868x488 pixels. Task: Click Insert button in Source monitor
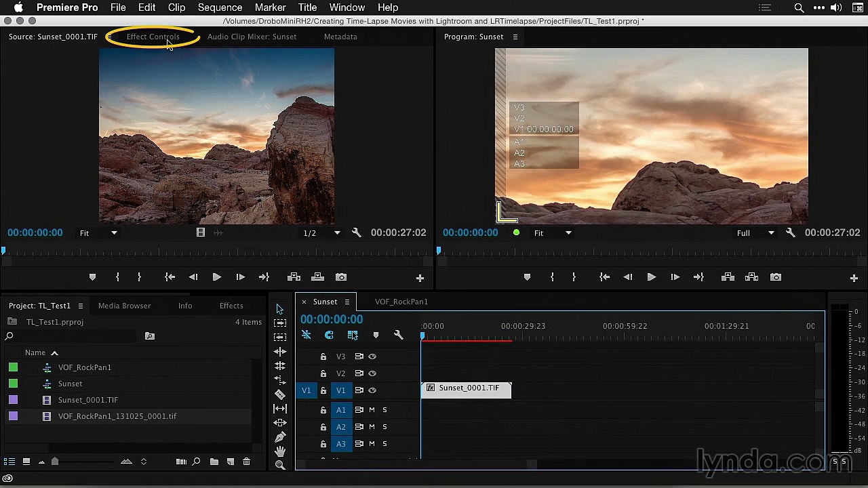[x=294, y=277]
